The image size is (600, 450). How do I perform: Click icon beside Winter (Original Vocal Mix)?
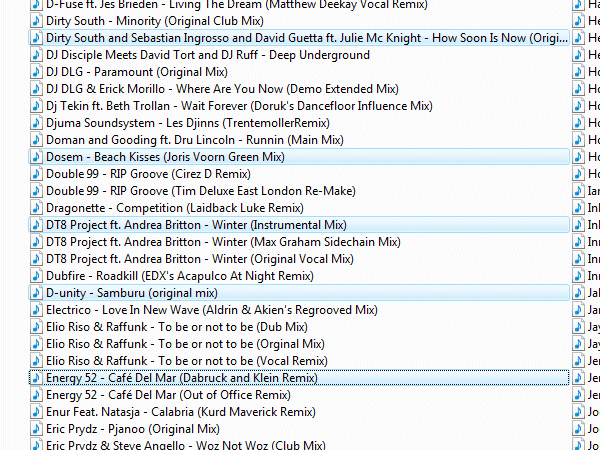coord(36,259)
